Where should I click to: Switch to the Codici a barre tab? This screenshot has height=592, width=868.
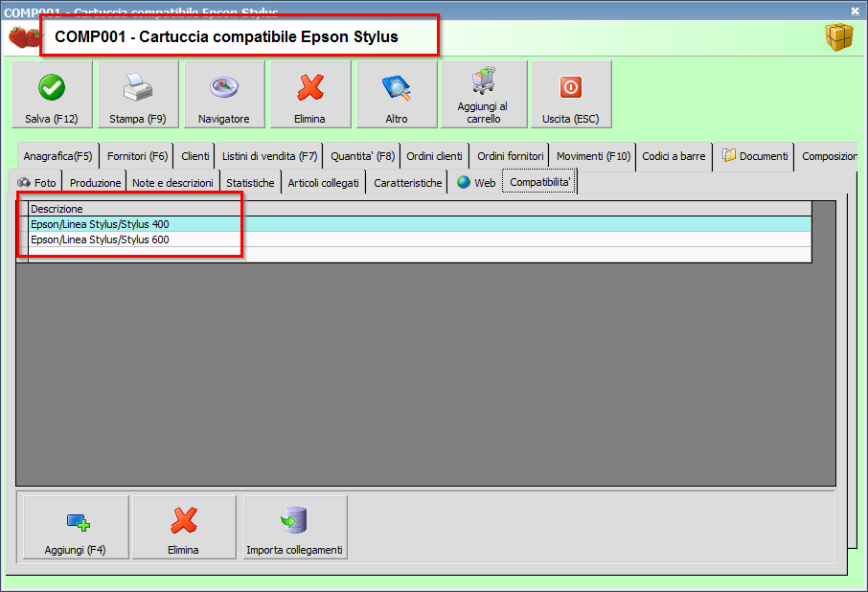pos(674,156)
